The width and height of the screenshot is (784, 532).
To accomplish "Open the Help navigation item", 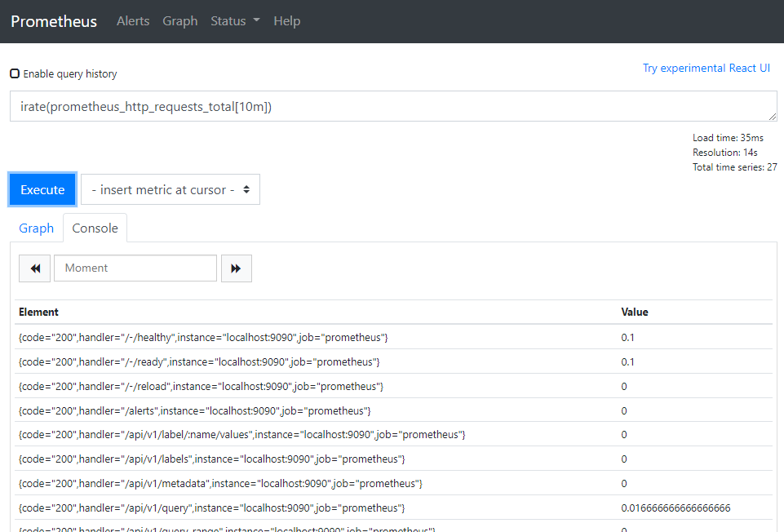I will coord(286,21).
